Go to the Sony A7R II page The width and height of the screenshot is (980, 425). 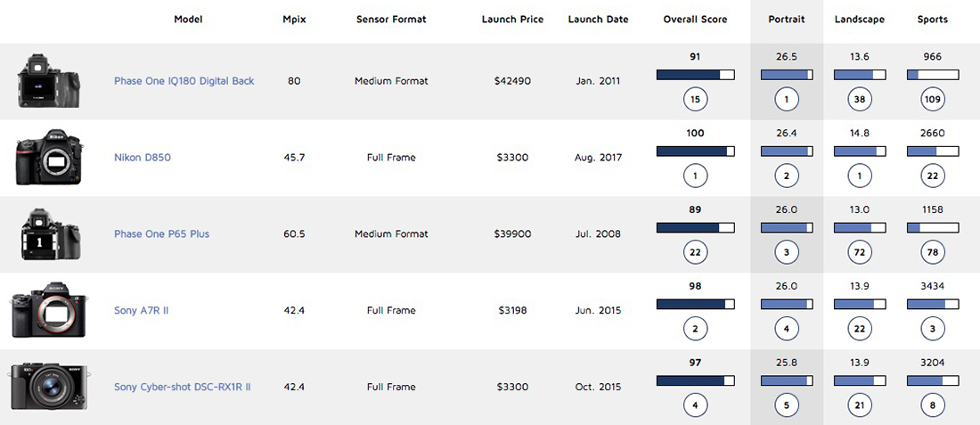point(143,311)
